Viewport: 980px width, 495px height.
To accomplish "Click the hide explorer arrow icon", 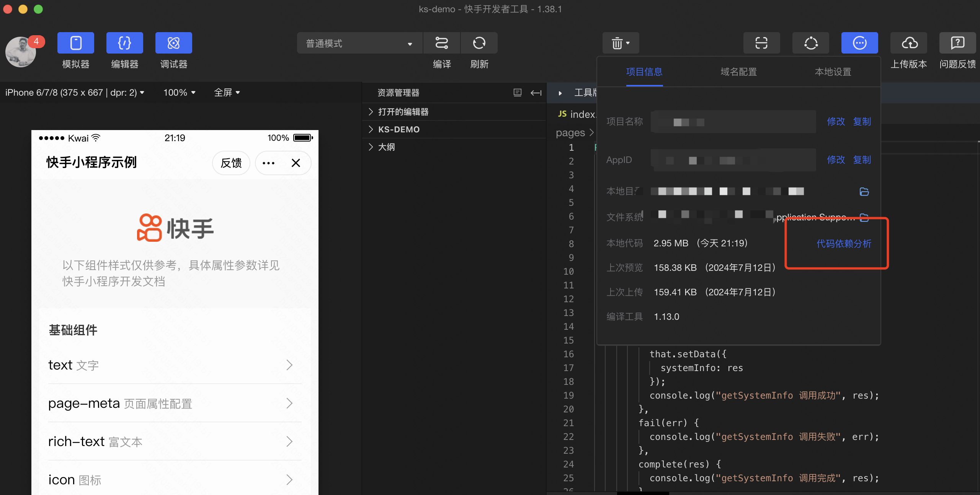I will pos(536,93).
